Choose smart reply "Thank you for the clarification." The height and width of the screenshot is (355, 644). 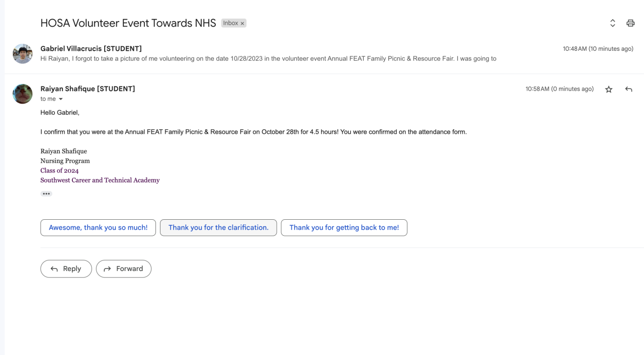pyautogui.click(x=218, y=228)
